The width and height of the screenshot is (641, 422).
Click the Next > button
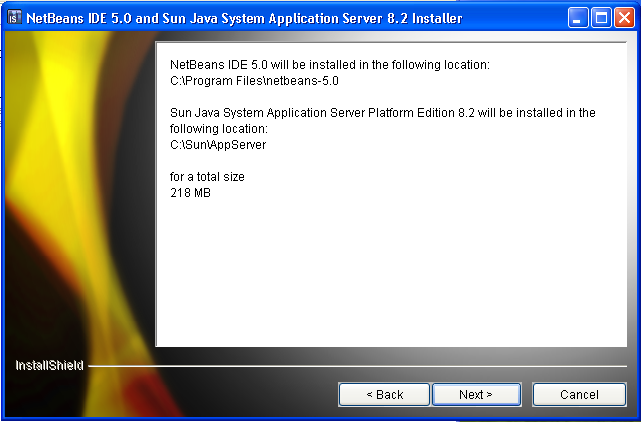coord(476,395)
